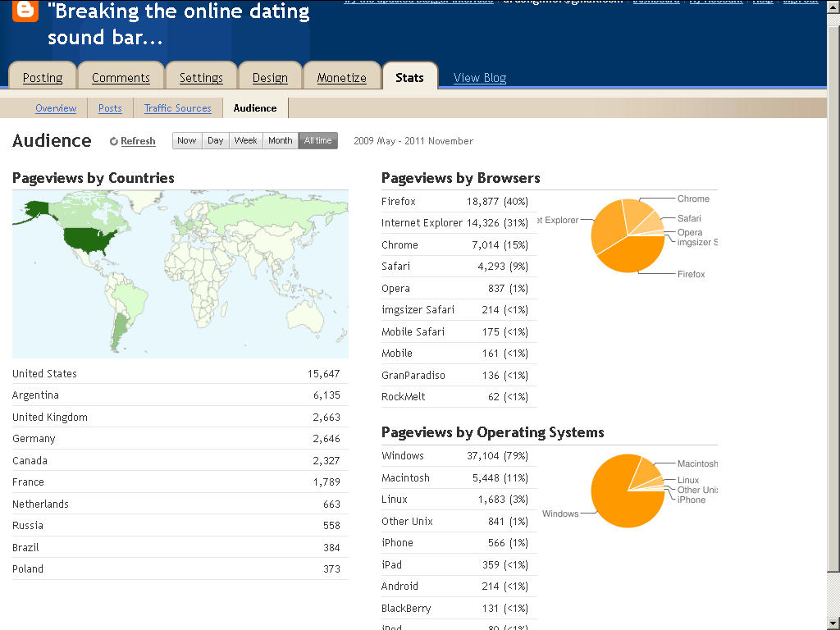Click the Refresh circular arrow icon
The width and height of the screenshot is (840, 630).
[113, 141]
